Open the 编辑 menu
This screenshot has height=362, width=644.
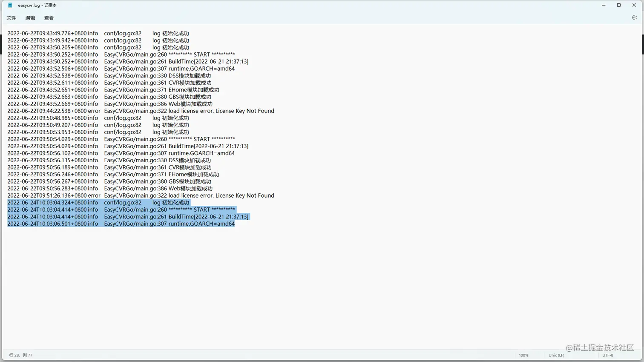30,18
